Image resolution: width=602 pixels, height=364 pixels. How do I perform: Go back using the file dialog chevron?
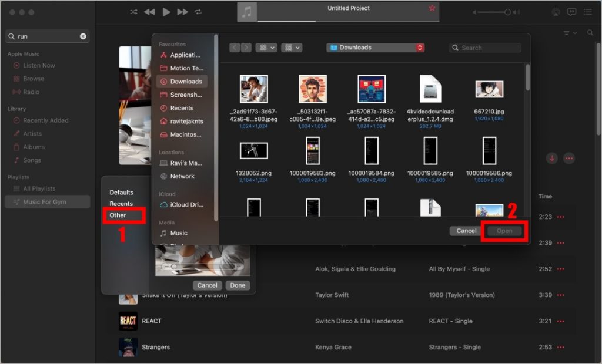click(x=235, y=48)
